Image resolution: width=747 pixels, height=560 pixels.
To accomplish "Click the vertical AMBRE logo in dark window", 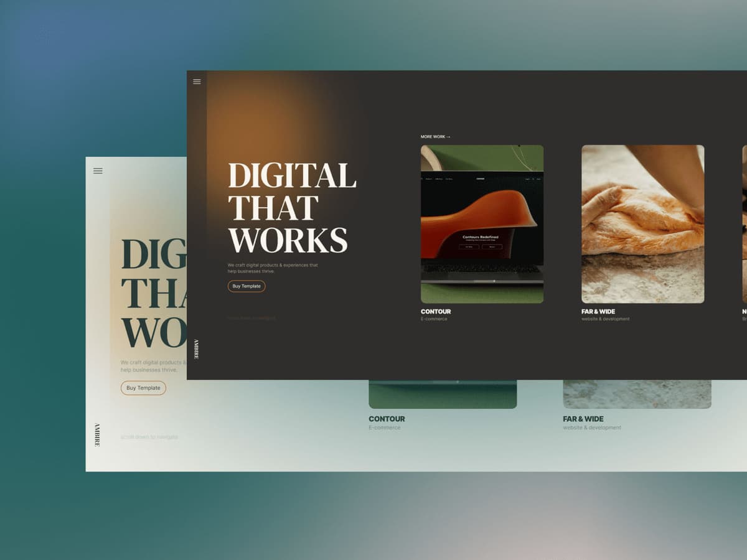I will (x=196, y=349).
